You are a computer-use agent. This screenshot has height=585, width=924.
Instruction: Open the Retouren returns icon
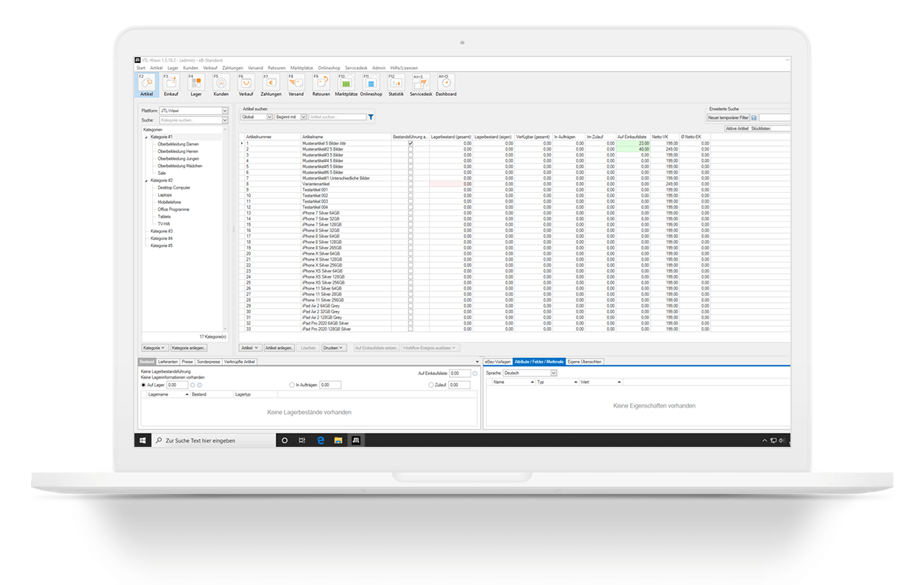click(321, 84)
